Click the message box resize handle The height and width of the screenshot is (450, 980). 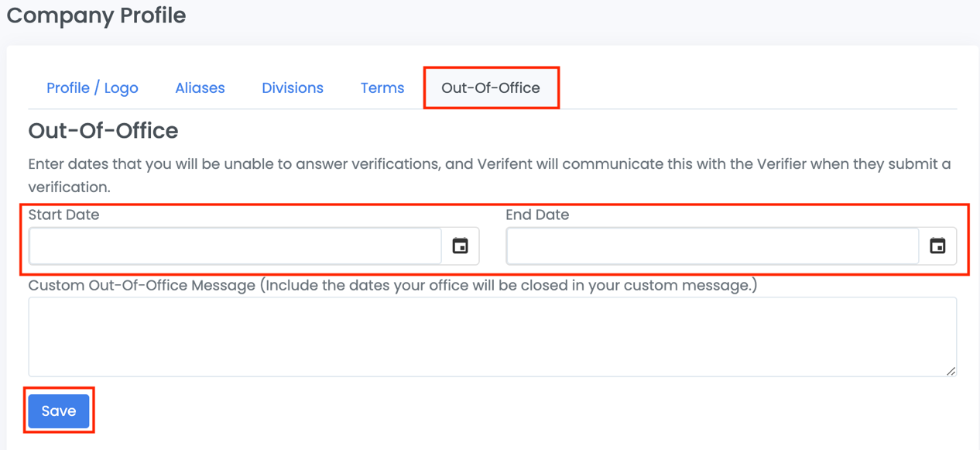pyautogui.click(x=951, y=371)
